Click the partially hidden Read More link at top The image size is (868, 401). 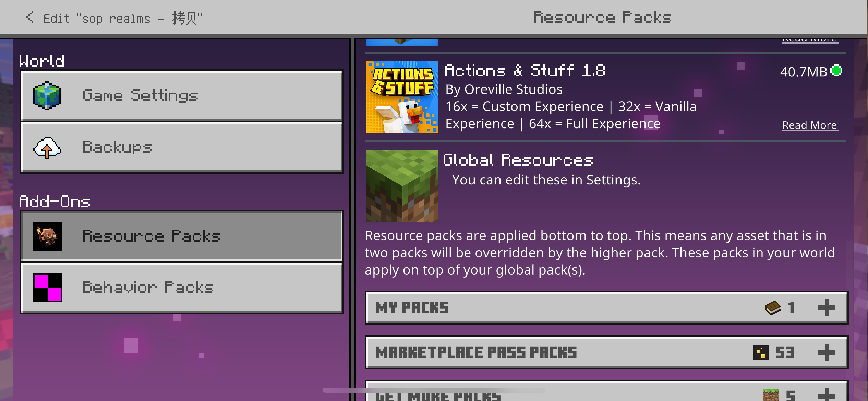click(810, 40)
